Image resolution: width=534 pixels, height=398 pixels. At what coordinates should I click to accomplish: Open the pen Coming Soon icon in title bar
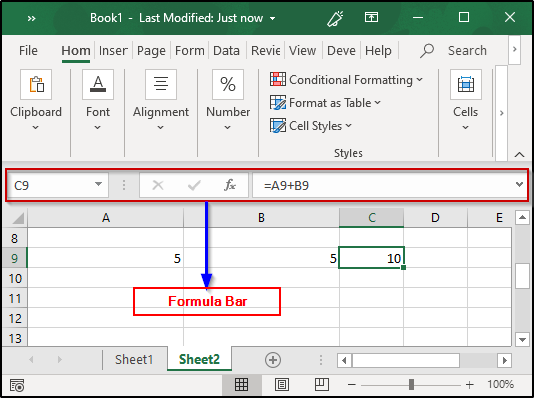coord(335,18)
